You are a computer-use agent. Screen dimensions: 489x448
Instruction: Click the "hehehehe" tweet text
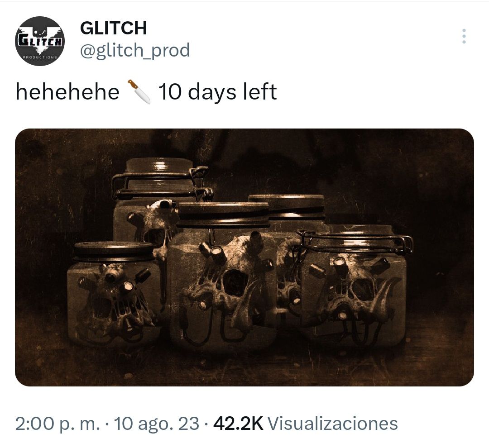pos(67,92)
